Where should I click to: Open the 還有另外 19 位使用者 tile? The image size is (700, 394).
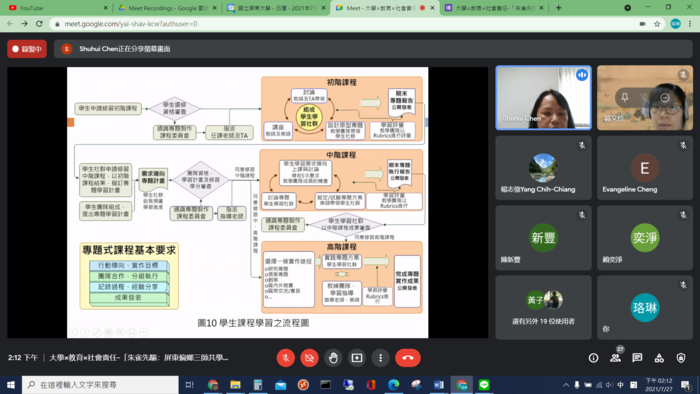coord(543,307)
